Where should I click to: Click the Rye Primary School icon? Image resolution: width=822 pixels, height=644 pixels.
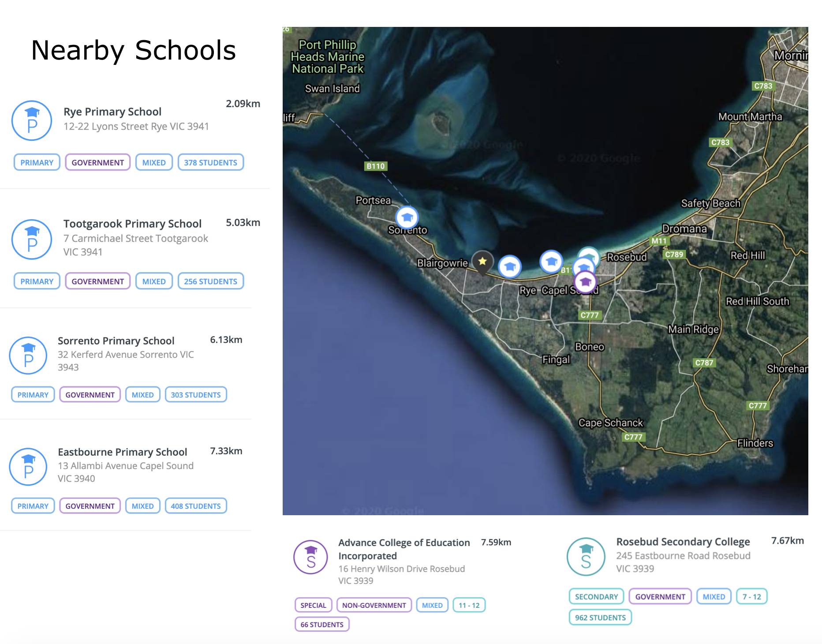point(32,121)
